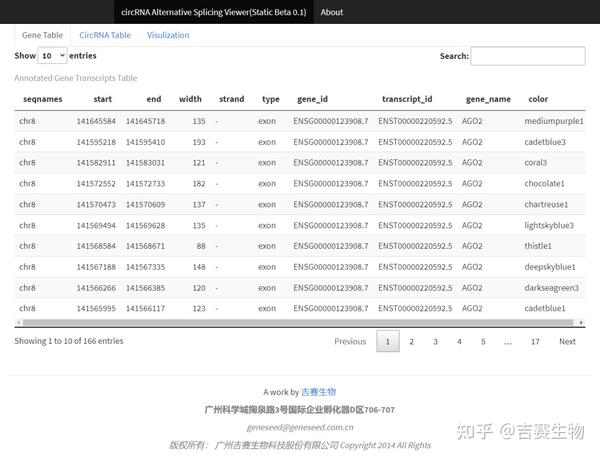Click the Next pagination button
The image size is (600, 456).
click(567, 342)
